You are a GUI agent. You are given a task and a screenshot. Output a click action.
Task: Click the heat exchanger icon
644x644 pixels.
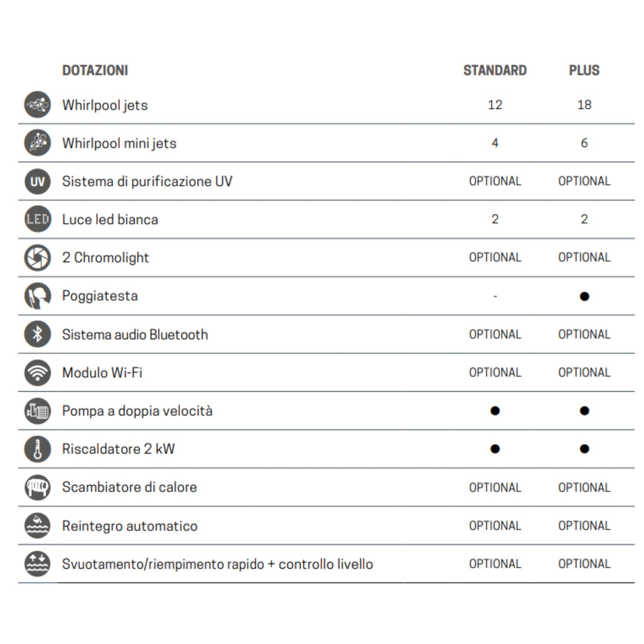click(x=38, y=487)
